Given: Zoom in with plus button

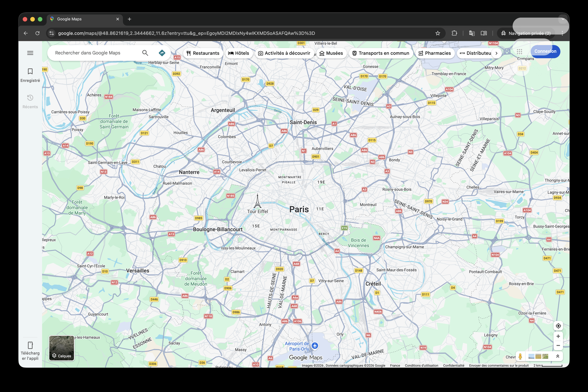Looking at the screenshot, I should (x=558, y=336).
